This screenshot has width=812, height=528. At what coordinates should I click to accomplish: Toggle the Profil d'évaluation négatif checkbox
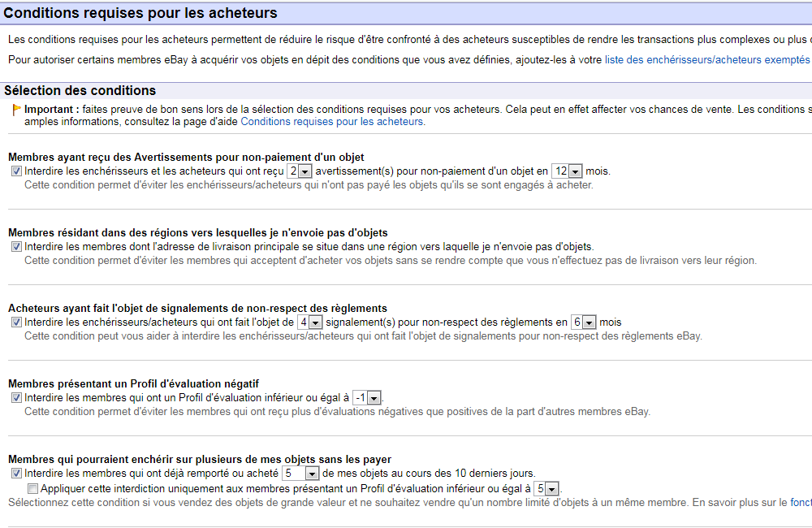point(16,398)
